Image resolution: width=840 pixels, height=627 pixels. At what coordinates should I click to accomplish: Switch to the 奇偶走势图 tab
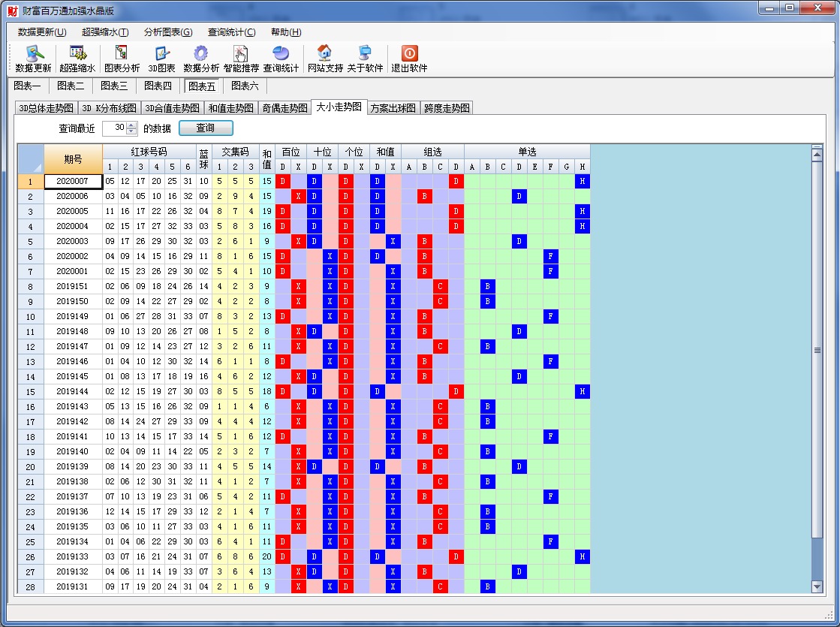(x=285, y=108)
